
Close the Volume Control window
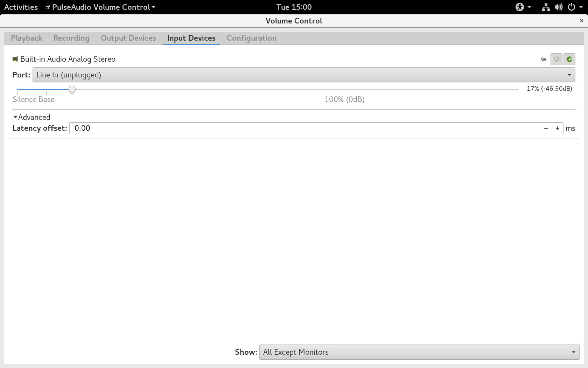[582, 21]
